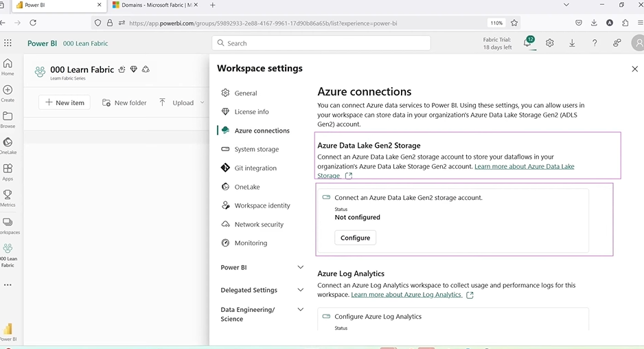Open Network security settings
Viewport: 644px width, 349px height.
pyautogui.click(x=259, y=224)
